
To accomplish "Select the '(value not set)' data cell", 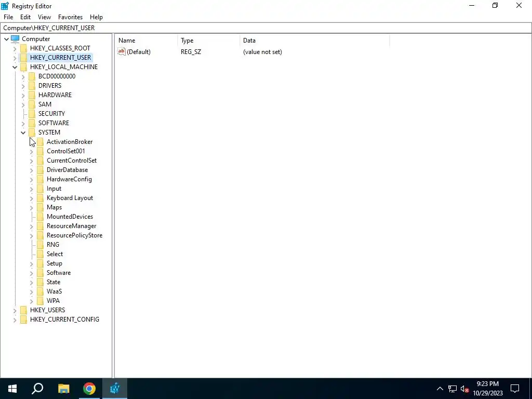I will (262, 52).
